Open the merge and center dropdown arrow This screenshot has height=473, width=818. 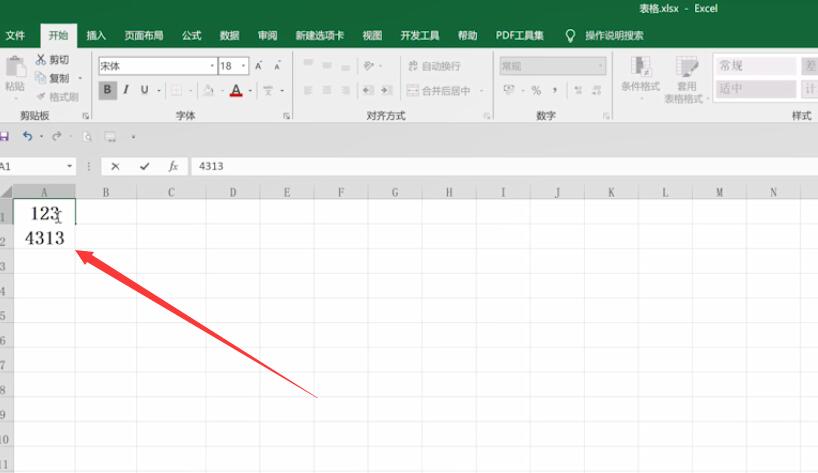click(482, 91)
